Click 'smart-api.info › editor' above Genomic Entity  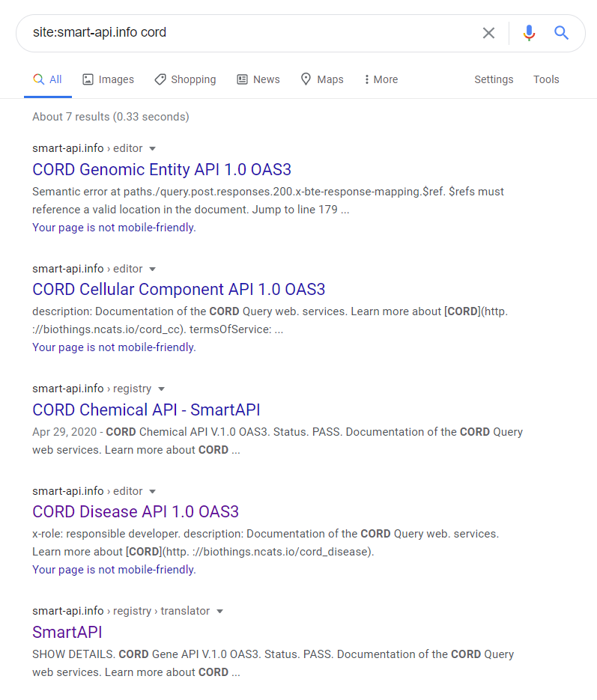pos(88,148)
